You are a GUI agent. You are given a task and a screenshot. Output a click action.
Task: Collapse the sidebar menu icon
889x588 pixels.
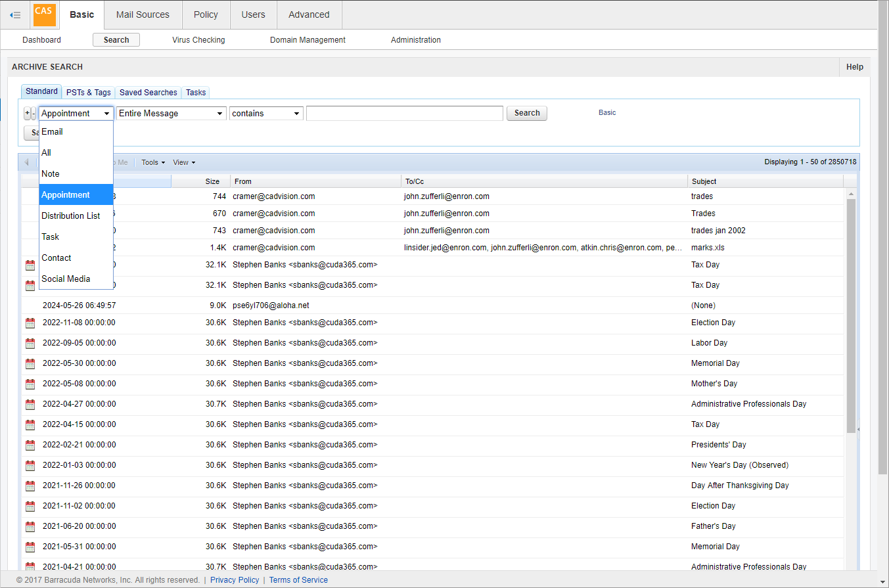click(x=15, y=14)
